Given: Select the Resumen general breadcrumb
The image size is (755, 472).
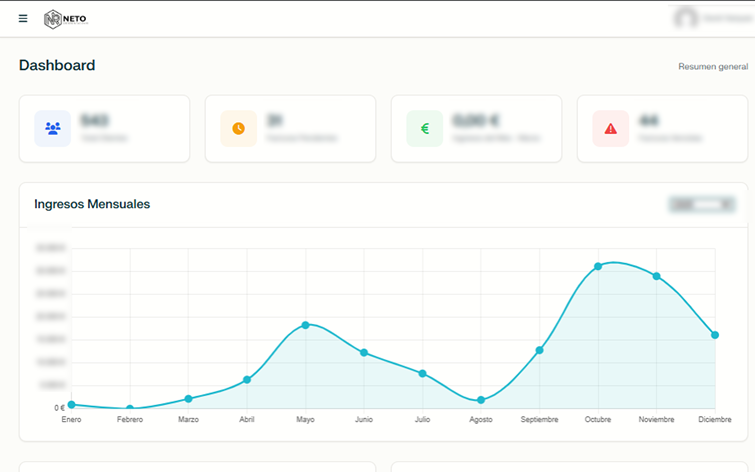Looking at the screenshot, I should (x=713, y=66).
